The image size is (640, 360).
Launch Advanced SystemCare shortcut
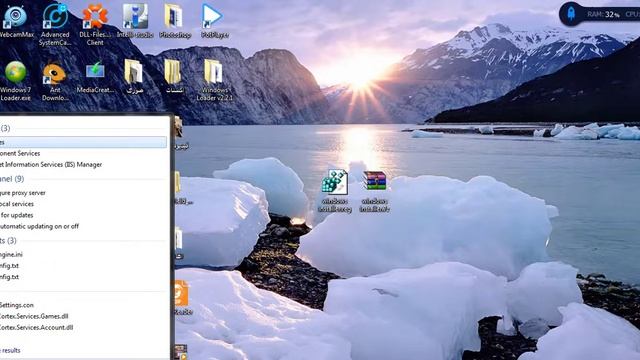point(55,24)
